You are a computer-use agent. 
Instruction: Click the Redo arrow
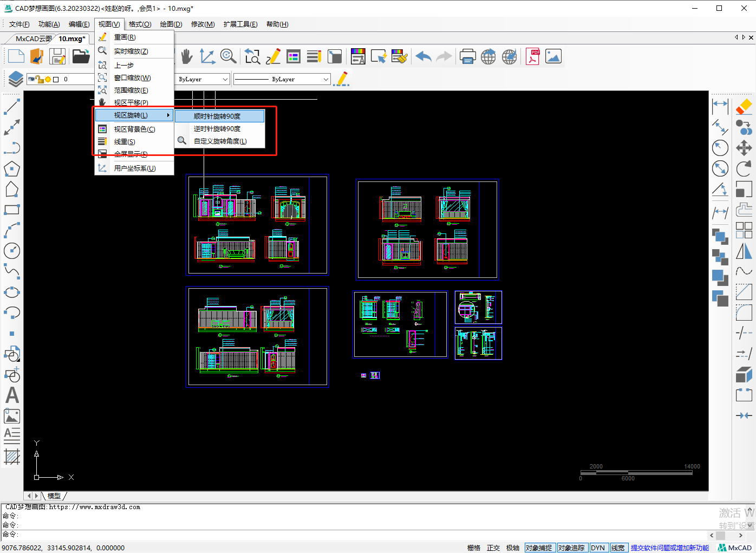(444, 56)
